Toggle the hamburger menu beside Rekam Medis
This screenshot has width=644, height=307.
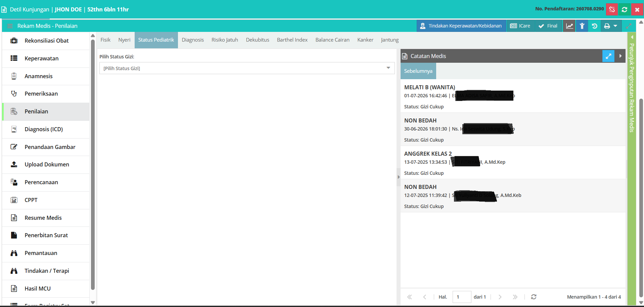click(x=10, y=26)
